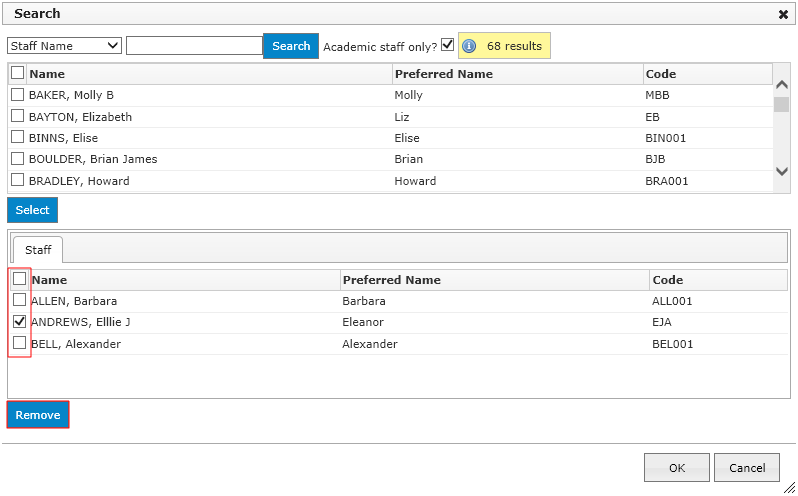The width and height of the screenshot is (798, 496).
Task: Close the Search dialog with the X icon
Action: (783, 15)
